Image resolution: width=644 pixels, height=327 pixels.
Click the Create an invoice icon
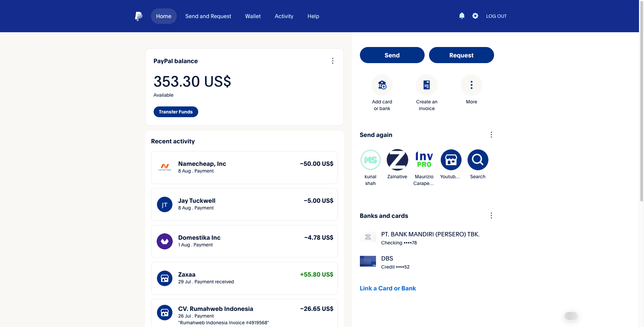tap(427, 85)
